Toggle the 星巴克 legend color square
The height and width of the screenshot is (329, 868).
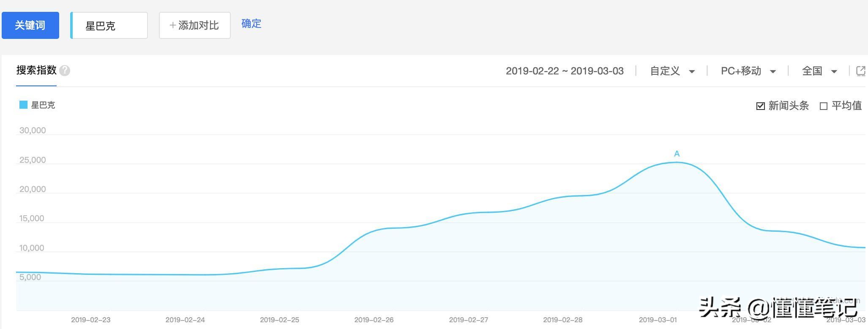pos(23,105)
